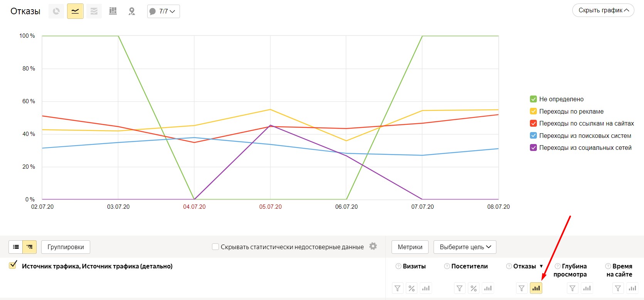Select the line chart view icon

click(x=75, y=11)
